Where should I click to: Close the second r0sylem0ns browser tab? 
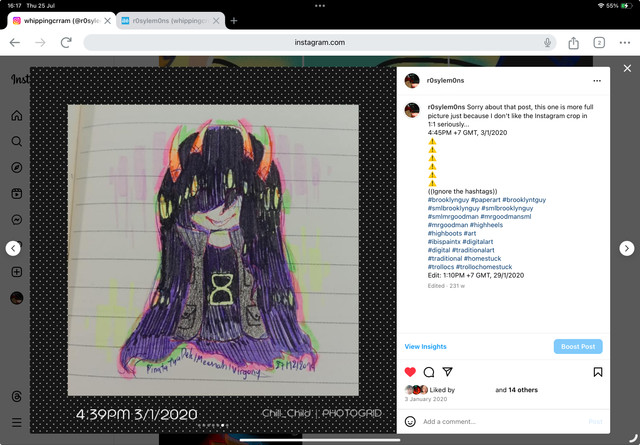pos(216,21)
